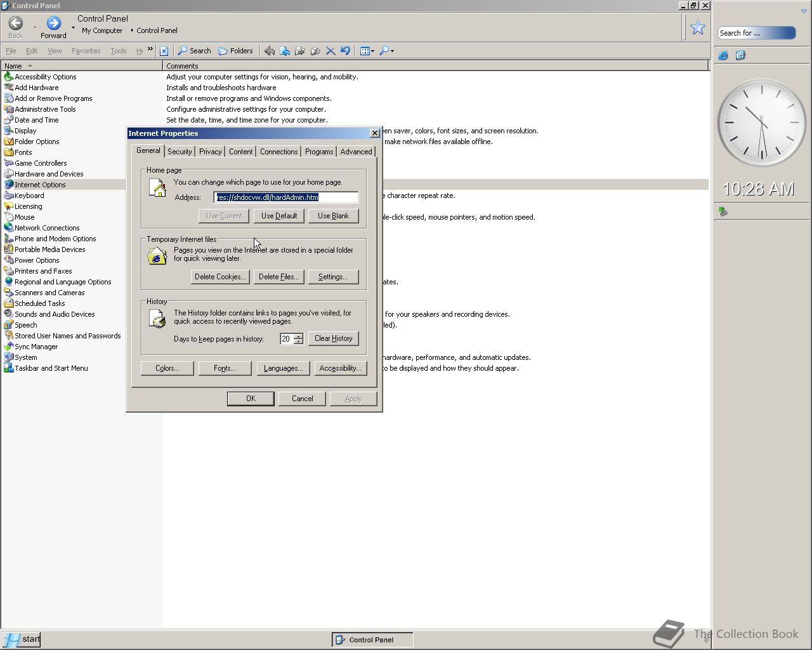Click the Use Default home page button
The width and height of the screenshot is (812, 650).
coord(279,216)
